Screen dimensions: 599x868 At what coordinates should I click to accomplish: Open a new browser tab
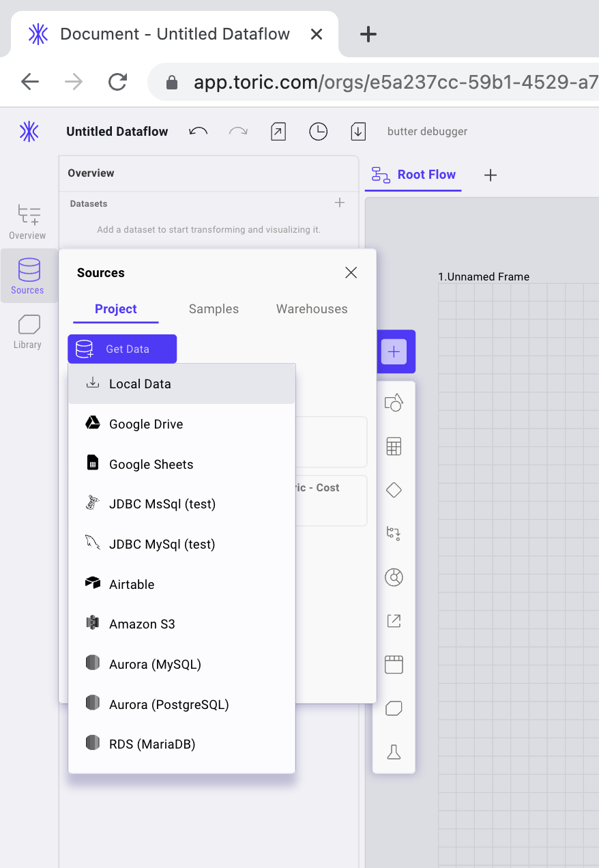pyautogui.click(x=368, y=34)
